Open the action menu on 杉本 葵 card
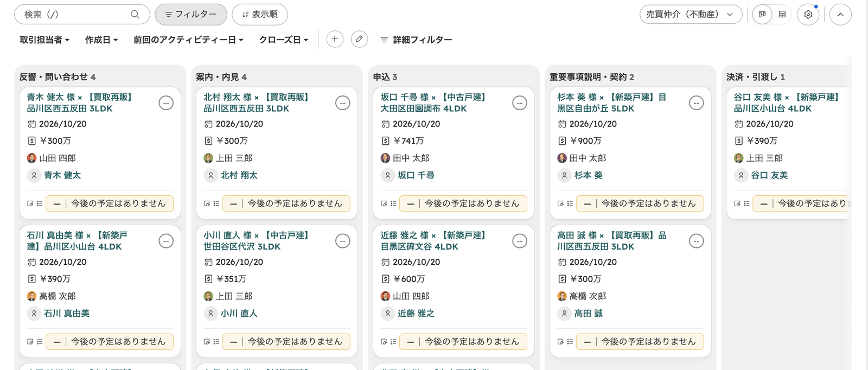The image size is (868, 370). coord(697,103)
